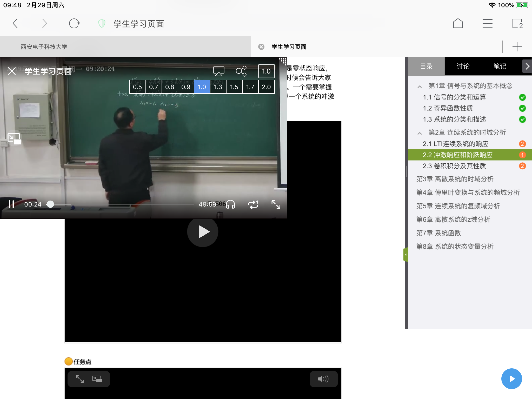Enter fullscreen with the expand arrows icon
The image size is (532, 399).
point(276,204)
